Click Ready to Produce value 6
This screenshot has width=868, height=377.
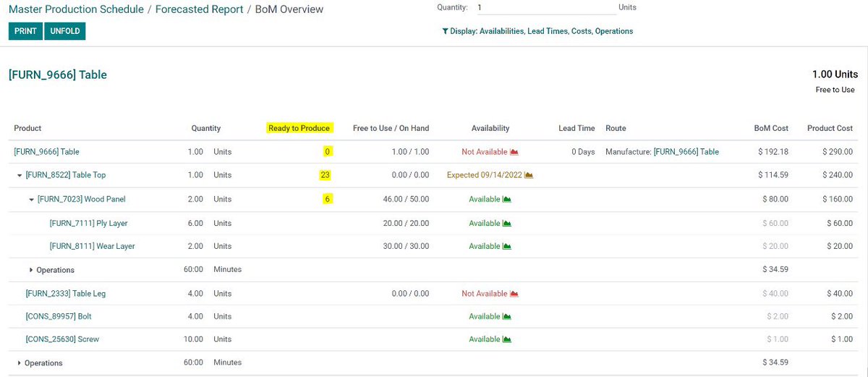tap(328, 199)
